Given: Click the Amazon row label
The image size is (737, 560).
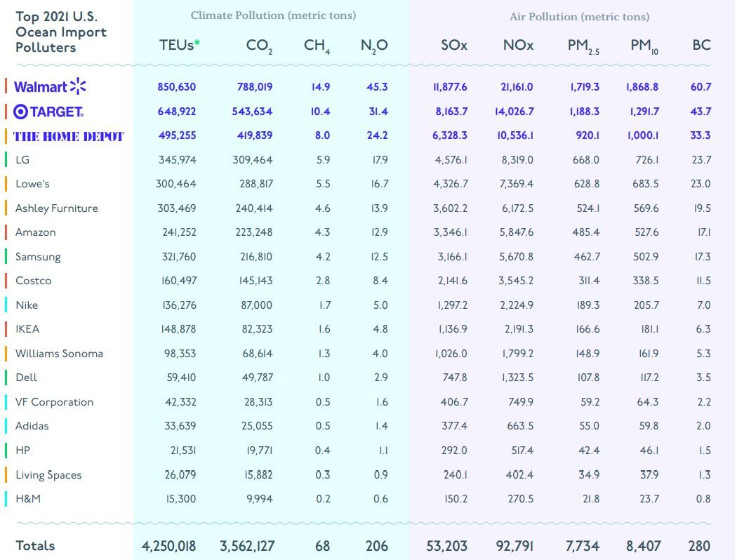Looking at the screenshot, I should coord(36,232).
